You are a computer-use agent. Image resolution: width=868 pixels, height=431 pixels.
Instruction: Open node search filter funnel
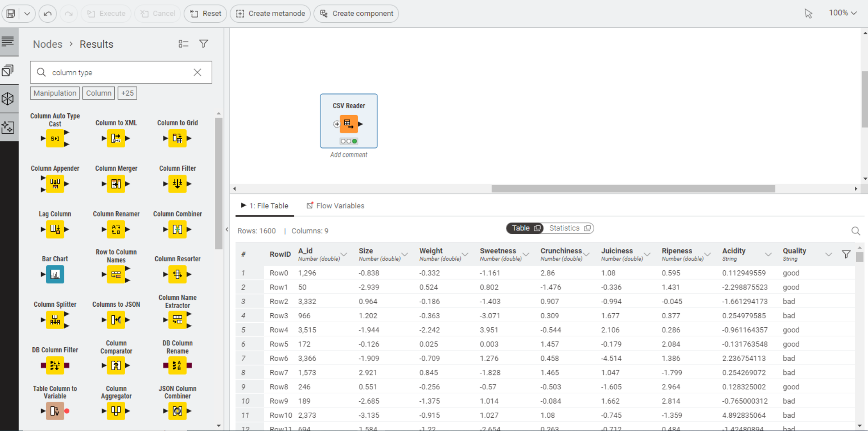tap(204, 44)
